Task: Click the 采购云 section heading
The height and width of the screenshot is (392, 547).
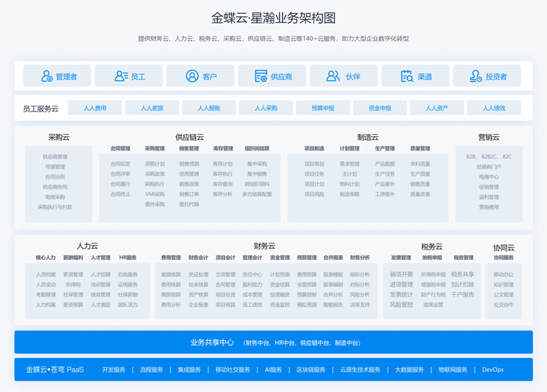Action: [59, 138]
